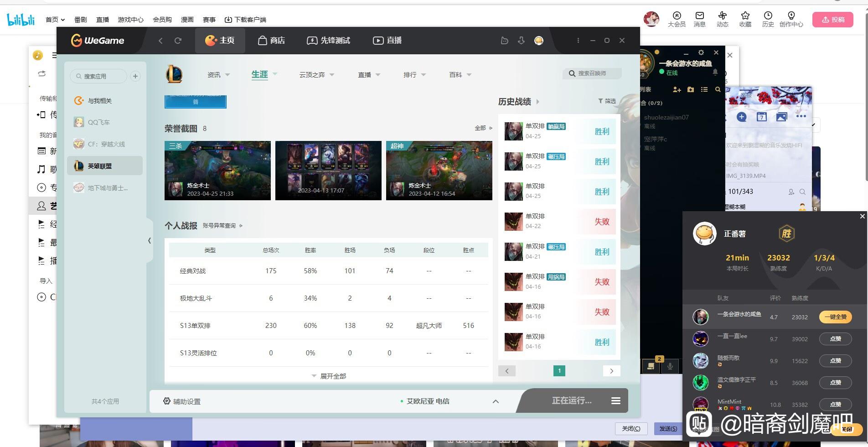Toggle microphone icon in game client
This screenshot has height=447, width=868.
tap(670, 366)
